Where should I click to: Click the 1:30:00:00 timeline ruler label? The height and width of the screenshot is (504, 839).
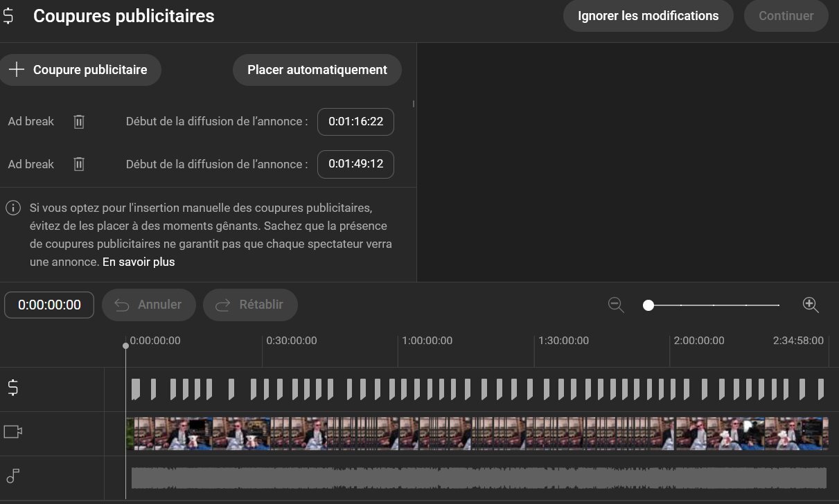point(563,341)
